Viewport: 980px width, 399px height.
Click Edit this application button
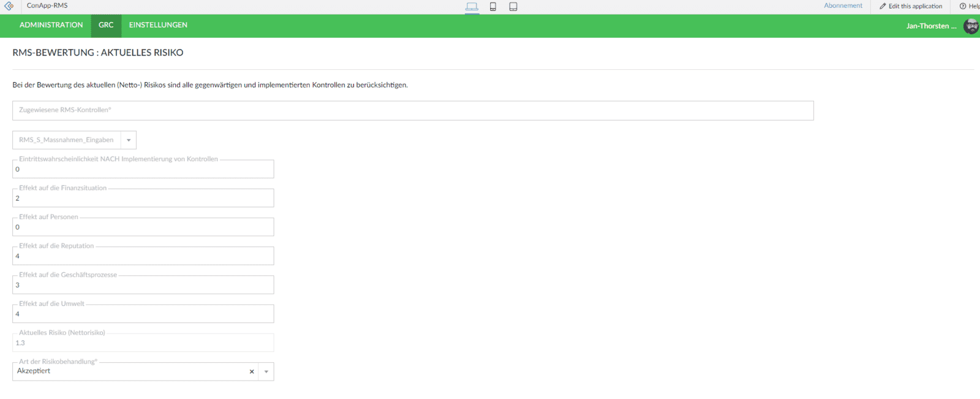click(x=911, y=6)
